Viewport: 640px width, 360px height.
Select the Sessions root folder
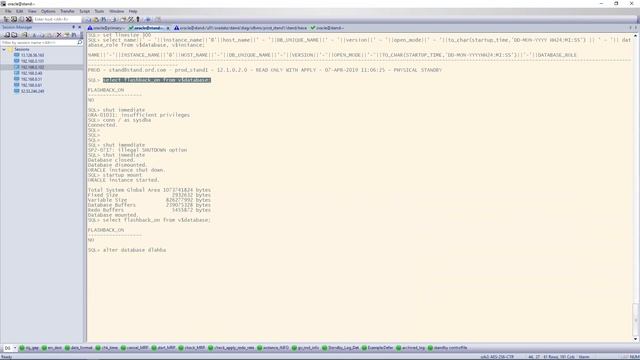pyautogui.click(x=22, y=49)
